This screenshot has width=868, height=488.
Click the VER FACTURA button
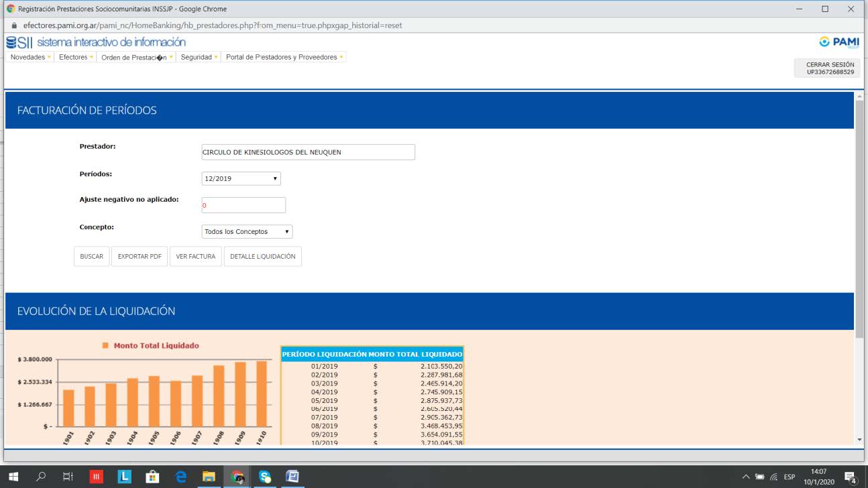click(x=196, y=257)
